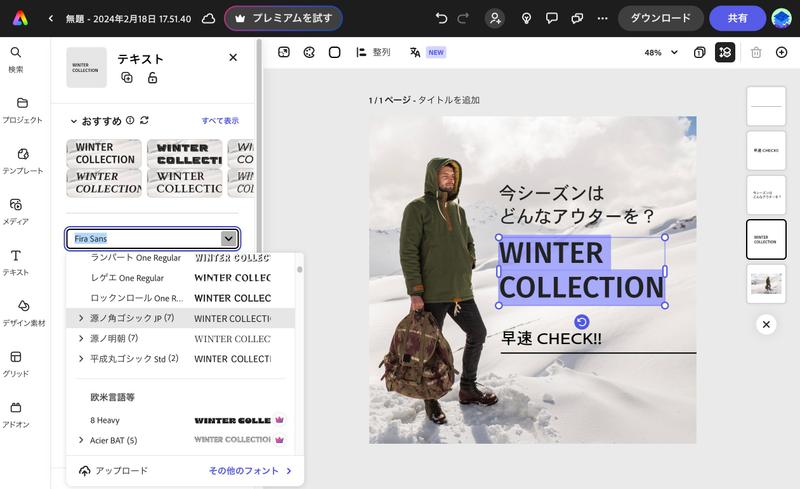Toggle the layer reorder panel button

pyautogui.click(x=725, y=52)
